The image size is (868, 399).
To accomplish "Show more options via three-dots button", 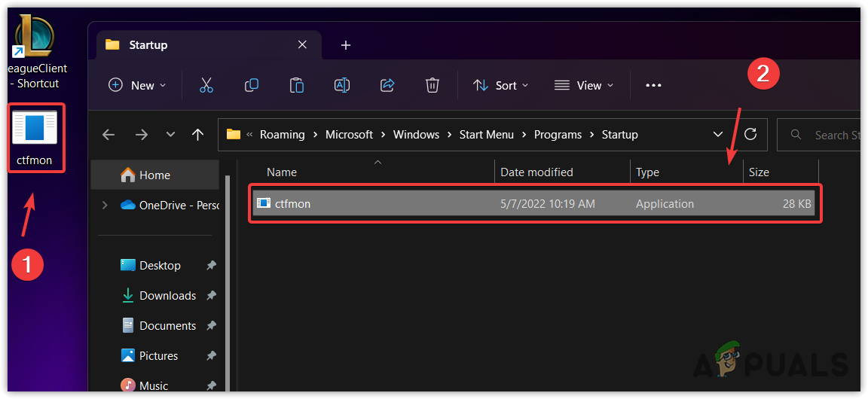I will click(654, 85).
